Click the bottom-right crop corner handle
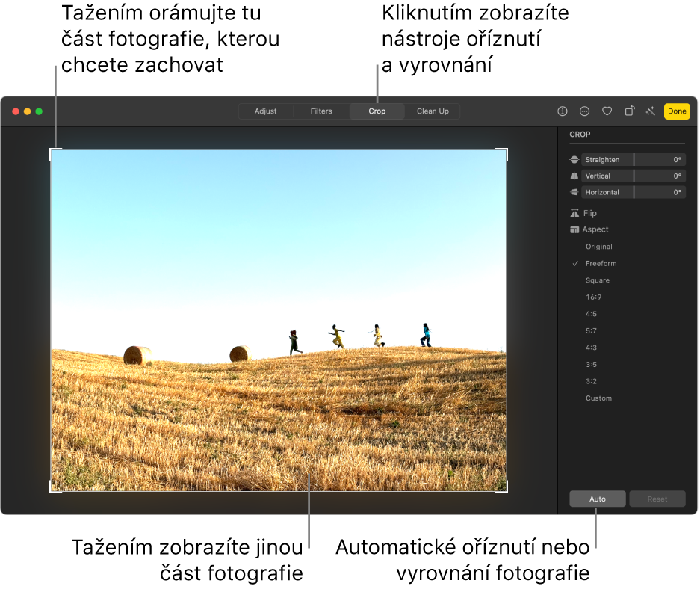This screenshot has width=700, height=589. 507,491
